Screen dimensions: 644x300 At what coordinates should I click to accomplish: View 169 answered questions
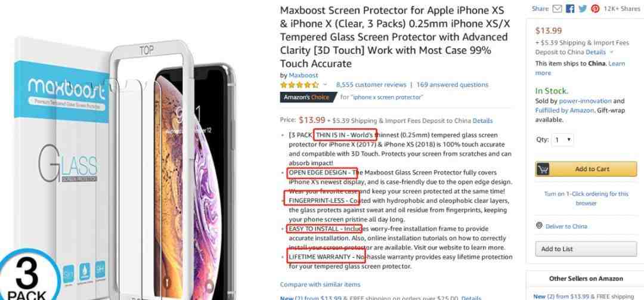pos(452,85)
